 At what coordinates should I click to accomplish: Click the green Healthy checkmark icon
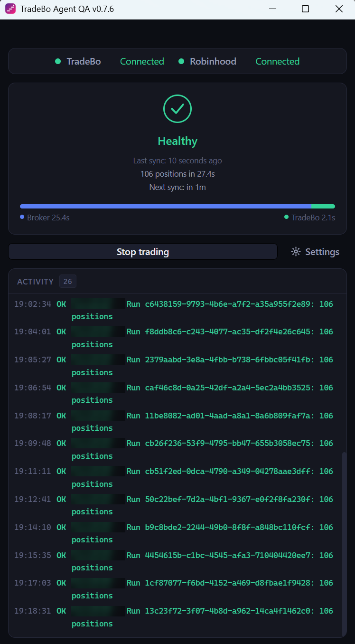[177, 109]
